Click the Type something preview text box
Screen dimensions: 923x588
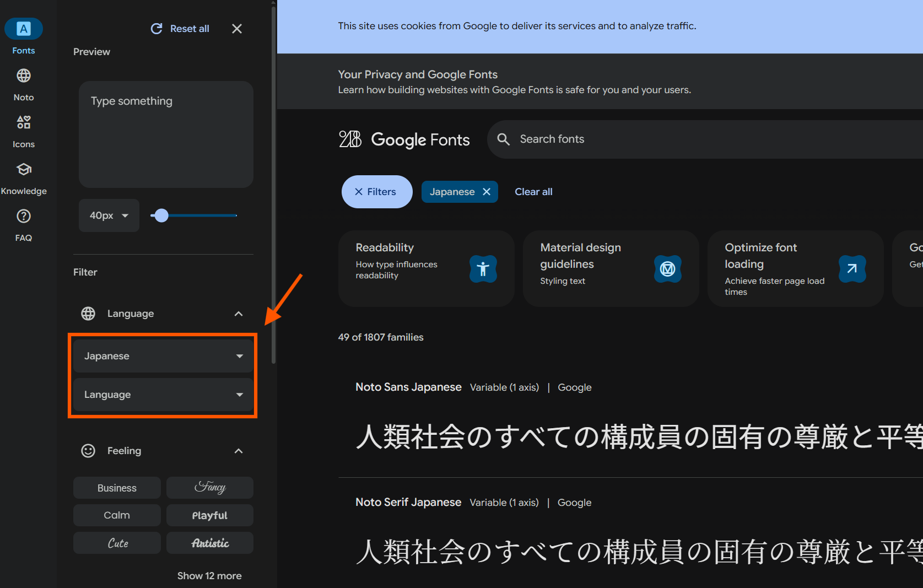click(166, 134)
